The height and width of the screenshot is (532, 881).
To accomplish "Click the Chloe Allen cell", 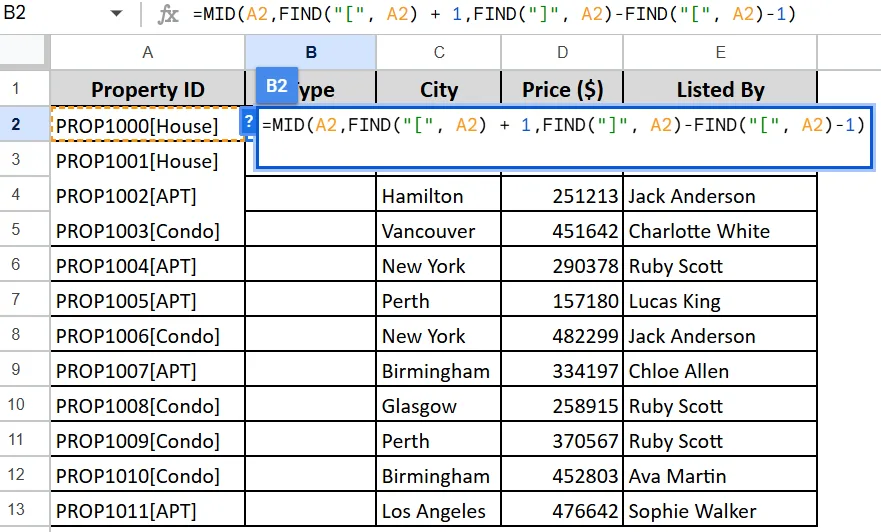I will click(720, 370).
